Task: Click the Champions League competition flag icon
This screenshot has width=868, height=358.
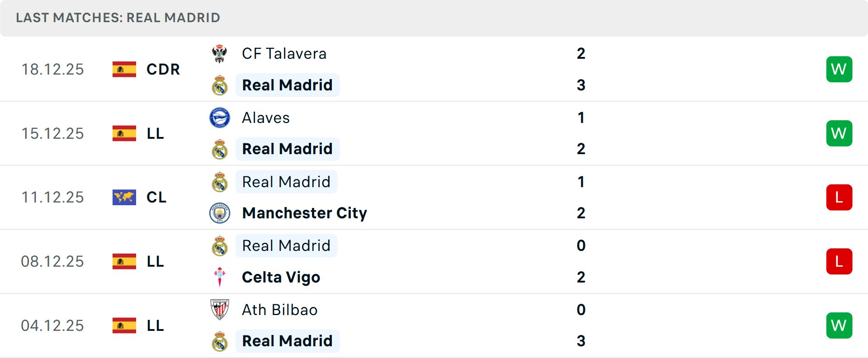Action: [124, 197]
